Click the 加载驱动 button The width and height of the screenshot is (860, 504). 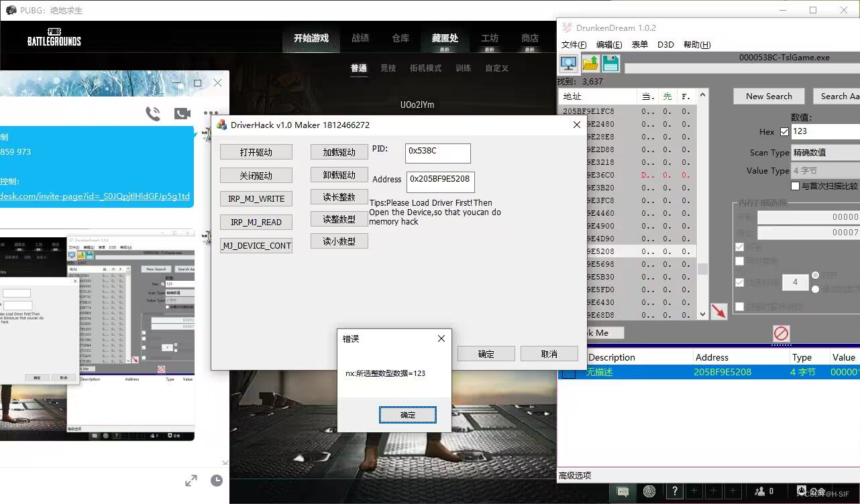point(339,152)
